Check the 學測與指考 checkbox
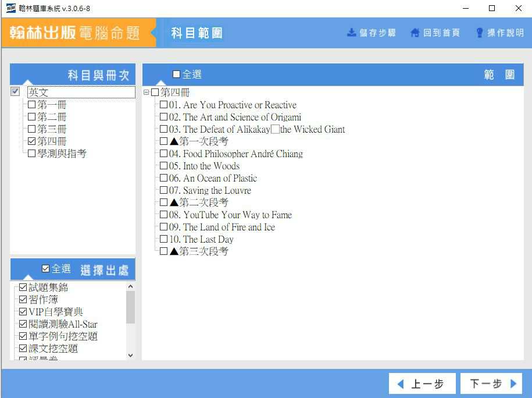 click(x=31, y=154)
